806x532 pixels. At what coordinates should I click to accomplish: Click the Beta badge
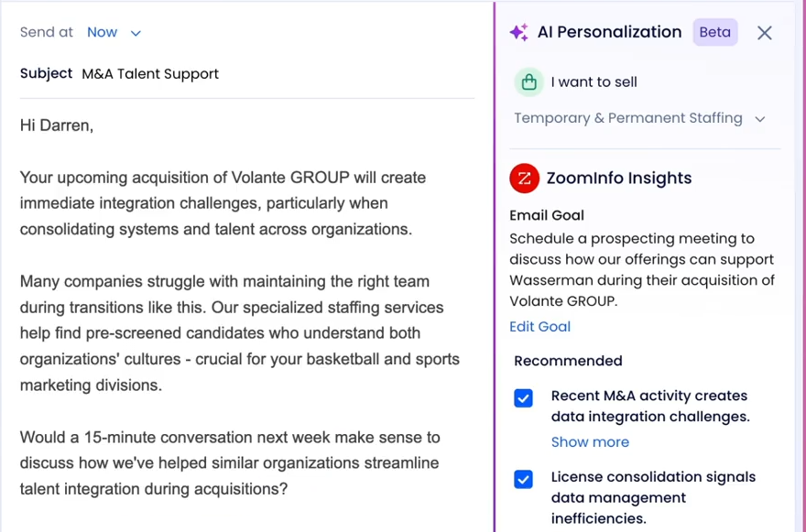[715, 32]
